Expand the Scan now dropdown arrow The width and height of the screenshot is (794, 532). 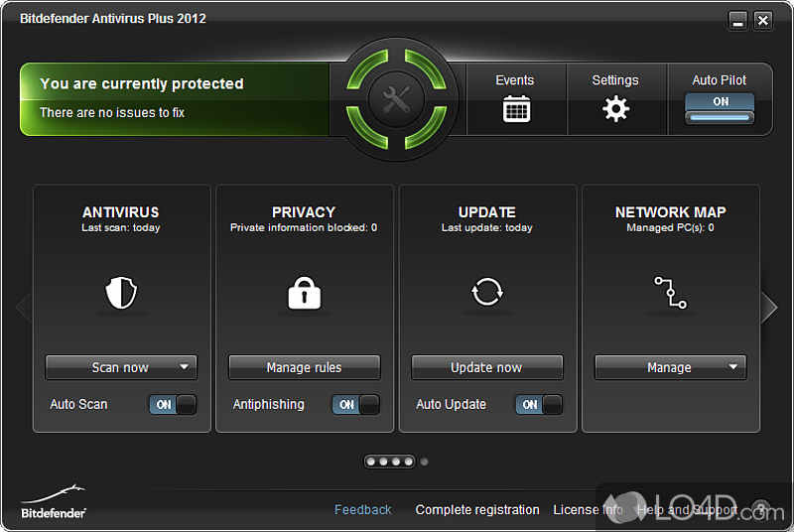point(185,367)
